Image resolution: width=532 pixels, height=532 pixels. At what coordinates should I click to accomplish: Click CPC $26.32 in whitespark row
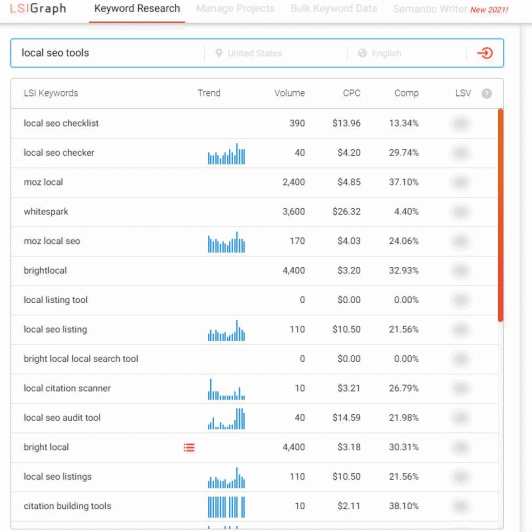(x=346, y=212)
